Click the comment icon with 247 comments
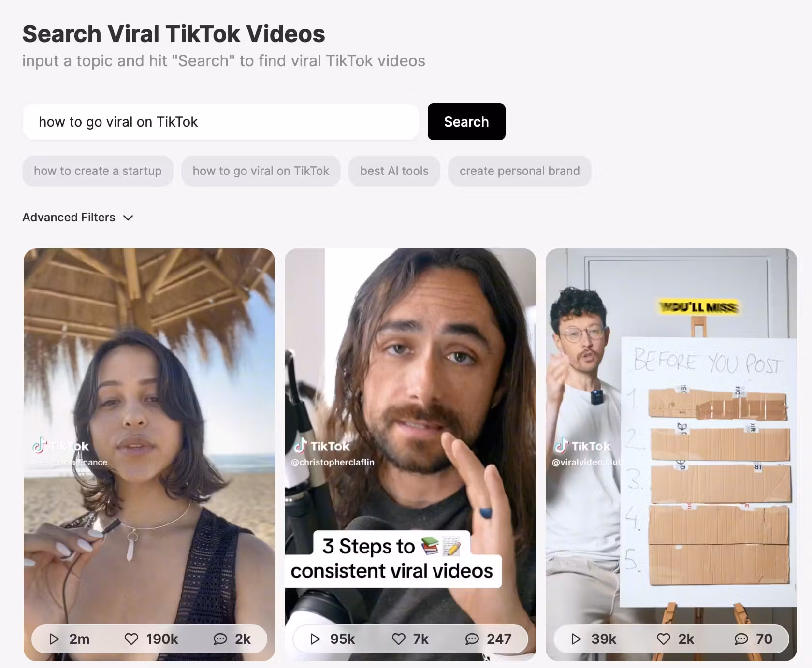The width and height of the screenshot is (812, 668). point(472,639)
